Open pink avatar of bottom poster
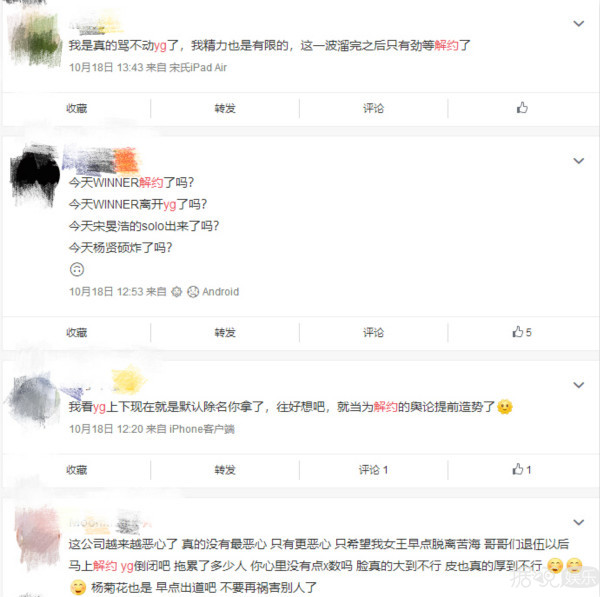This screenshot has width=600, height=597. (37, 536)
